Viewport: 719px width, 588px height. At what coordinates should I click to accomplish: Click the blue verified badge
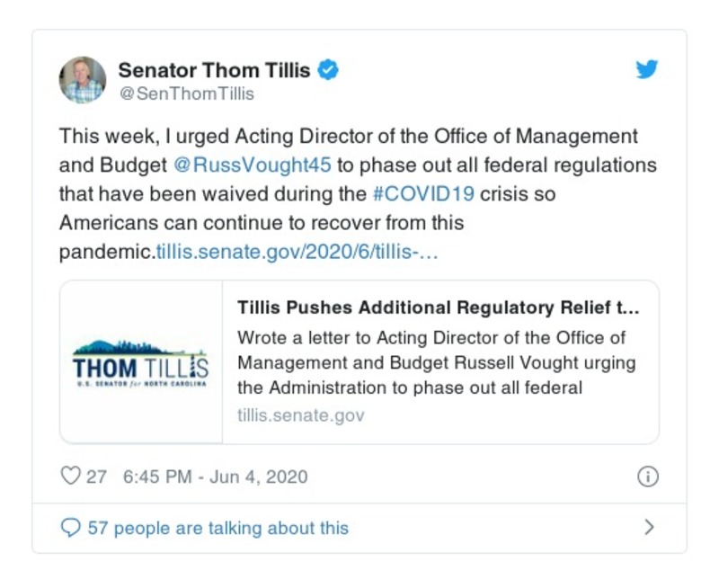point(328,70)
